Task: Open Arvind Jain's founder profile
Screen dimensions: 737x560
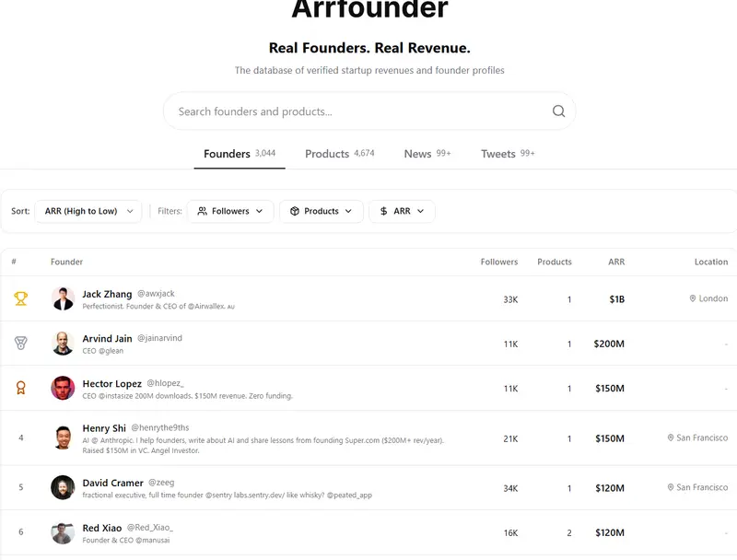Action: click(x=107, y=339)
